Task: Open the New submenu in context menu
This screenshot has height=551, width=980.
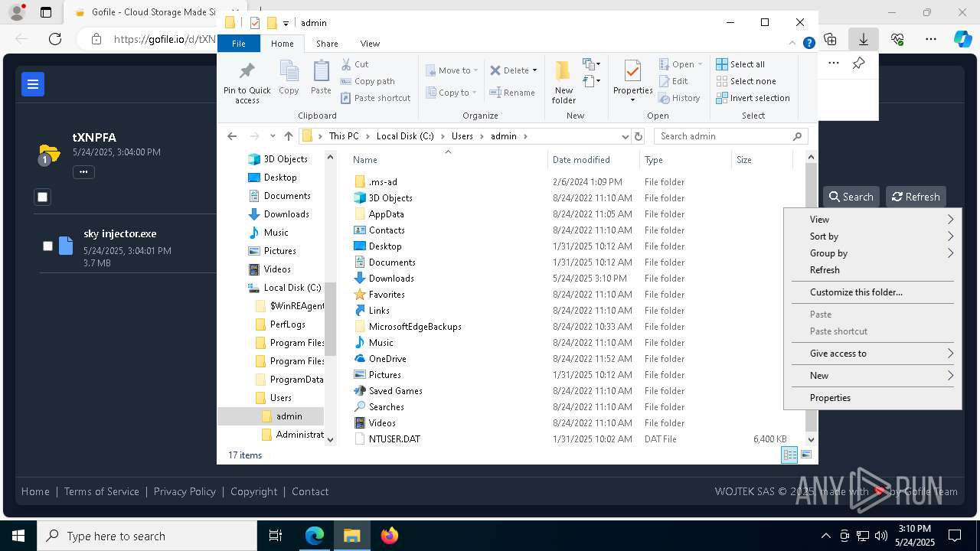Action: pyautogui.click(x=872, y=376)
